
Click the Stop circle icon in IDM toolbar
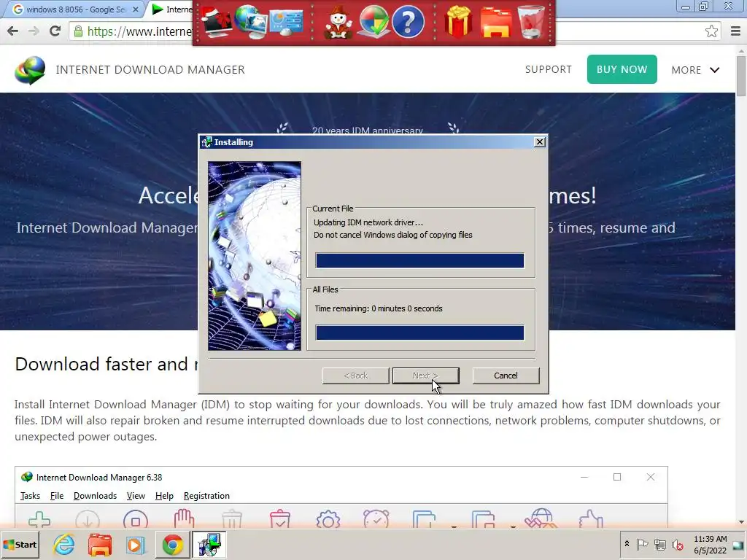(136, 520)
